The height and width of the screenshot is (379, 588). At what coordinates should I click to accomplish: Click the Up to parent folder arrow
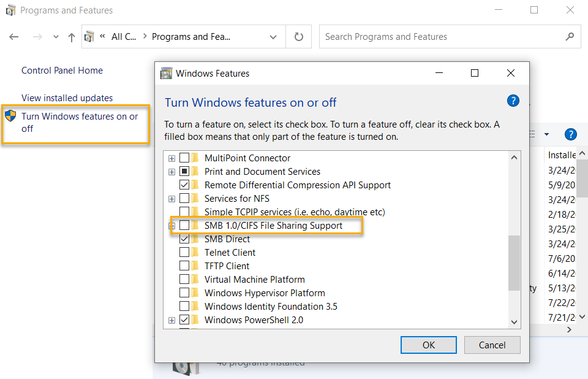72,37
